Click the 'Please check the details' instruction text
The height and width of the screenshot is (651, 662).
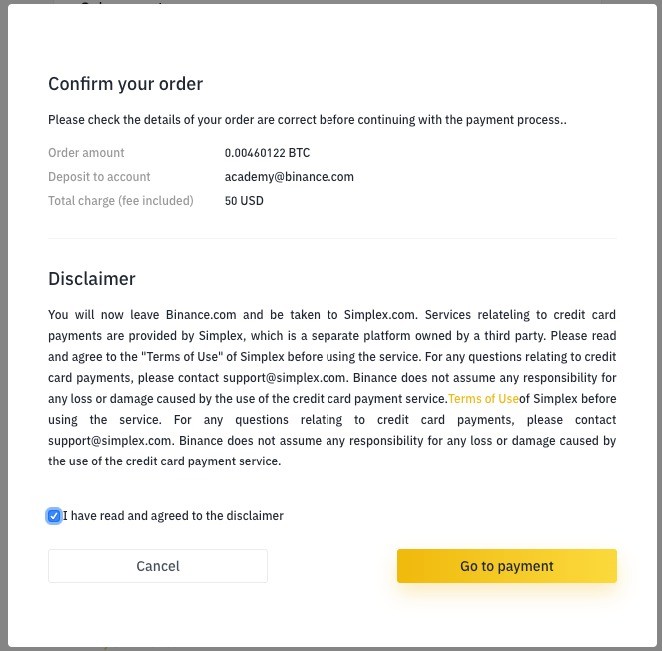tap(307, 120)
